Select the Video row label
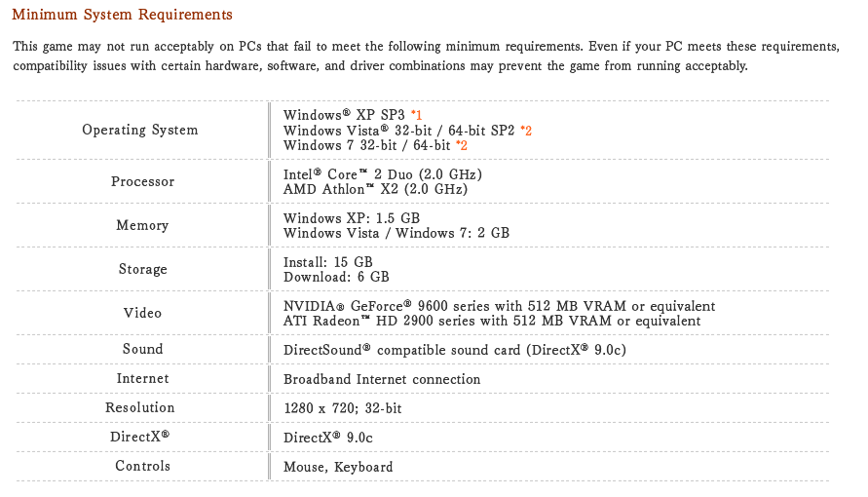 (143, 313)
